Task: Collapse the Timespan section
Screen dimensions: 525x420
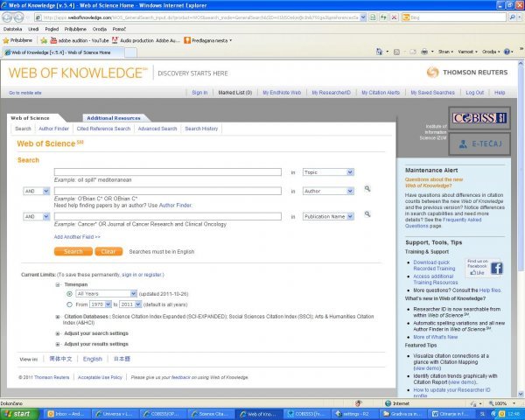Action: click(x=58, y=284)
